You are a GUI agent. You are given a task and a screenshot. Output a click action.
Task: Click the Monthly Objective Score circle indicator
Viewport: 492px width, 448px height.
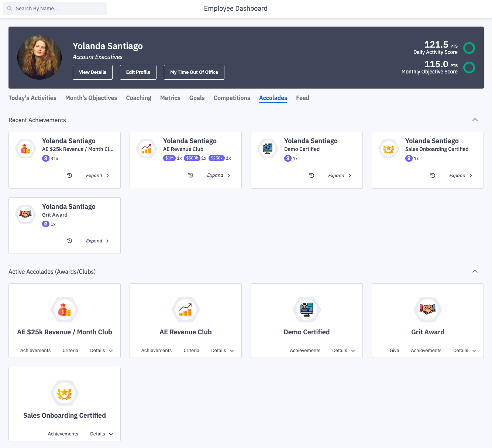[469, 68]
